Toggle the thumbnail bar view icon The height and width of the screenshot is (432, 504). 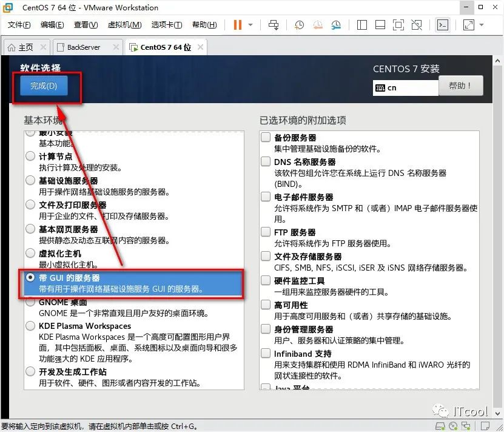[x=380, y=25]
